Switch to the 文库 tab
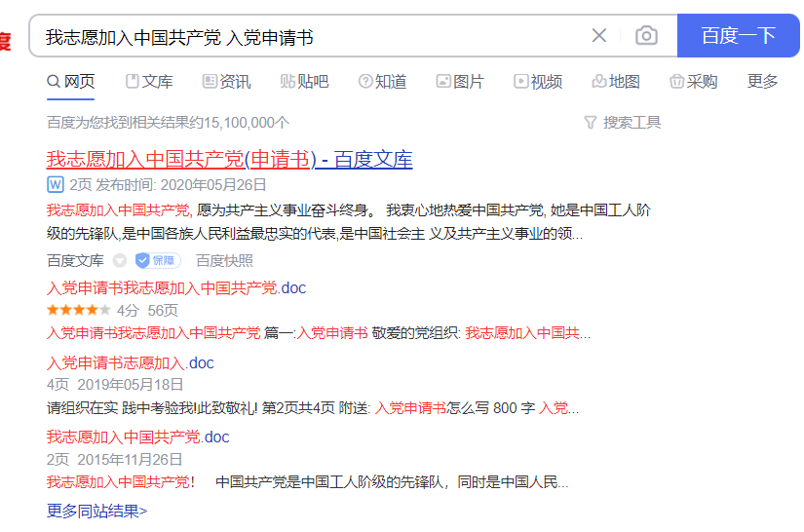The height and width of the screenshot is (532, 804). coord(149,82)
